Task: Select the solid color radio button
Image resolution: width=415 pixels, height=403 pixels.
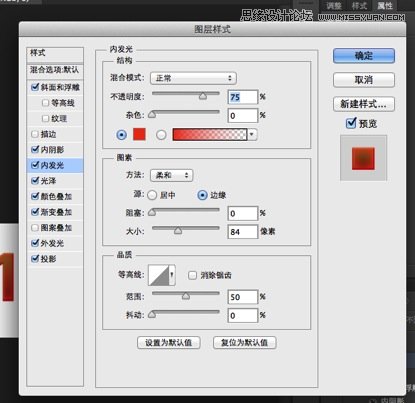Action: click(121, 135)
